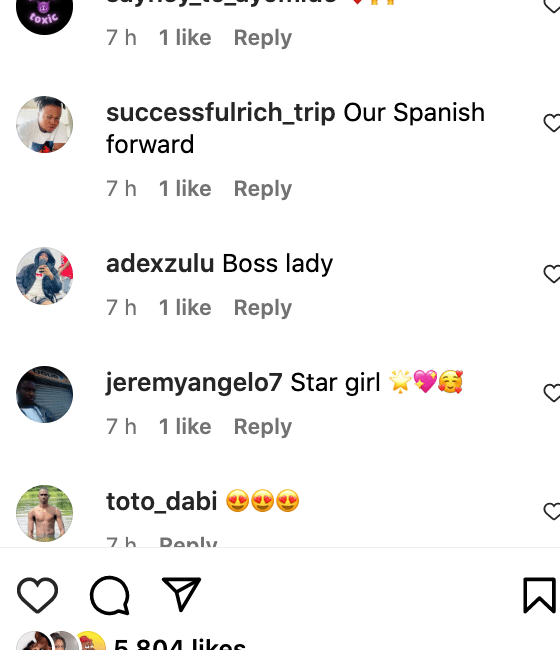The width and height of the screenshot is (560, 650).
Task: Like adexzulu's Boss lady comment heart
Action: (552, 274)
